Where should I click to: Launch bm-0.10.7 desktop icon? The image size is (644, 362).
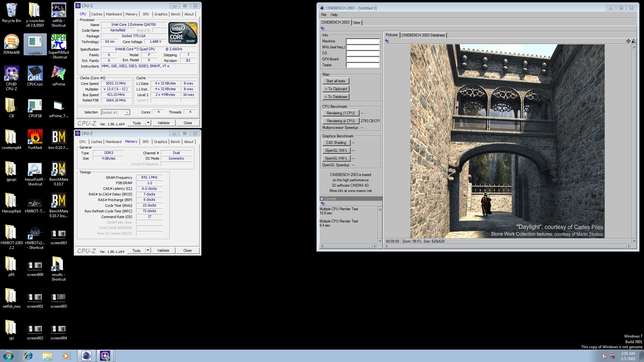click(x=58, y=139)
